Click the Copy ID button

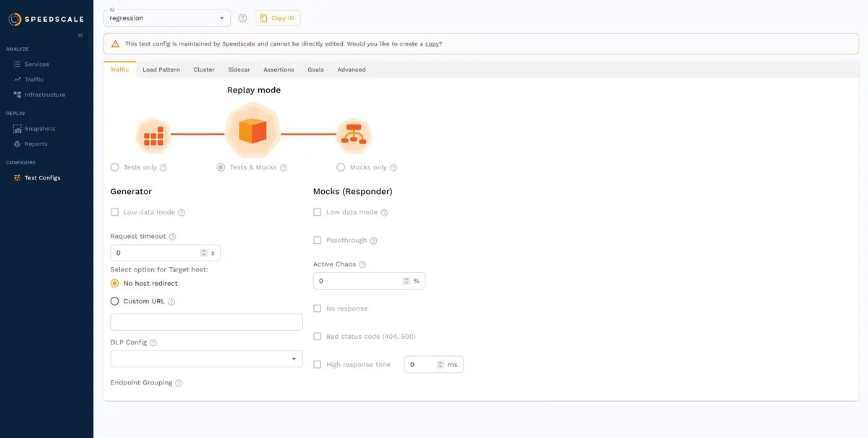tap(277, 17)
